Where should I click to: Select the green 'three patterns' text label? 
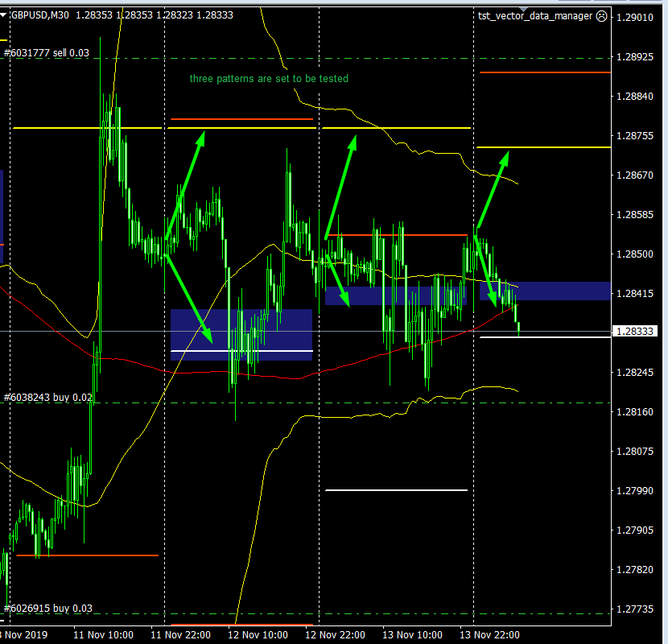[x=269, y=79]
